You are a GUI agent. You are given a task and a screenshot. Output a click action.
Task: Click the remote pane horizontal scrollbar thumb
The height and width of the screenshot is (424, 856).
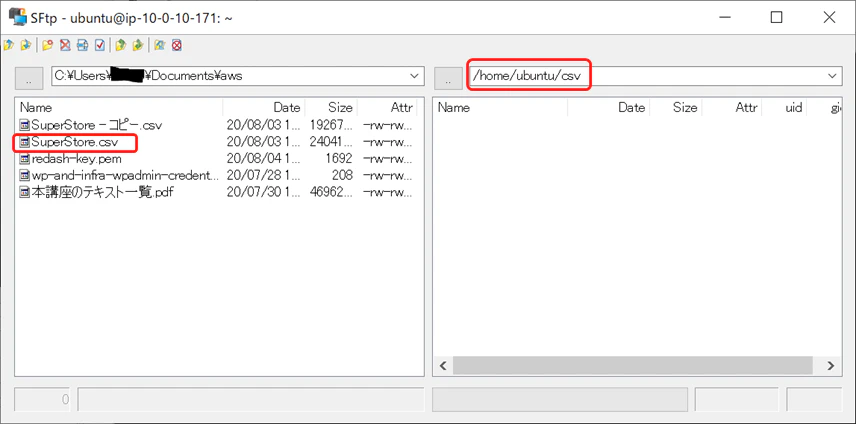point(632,366)
